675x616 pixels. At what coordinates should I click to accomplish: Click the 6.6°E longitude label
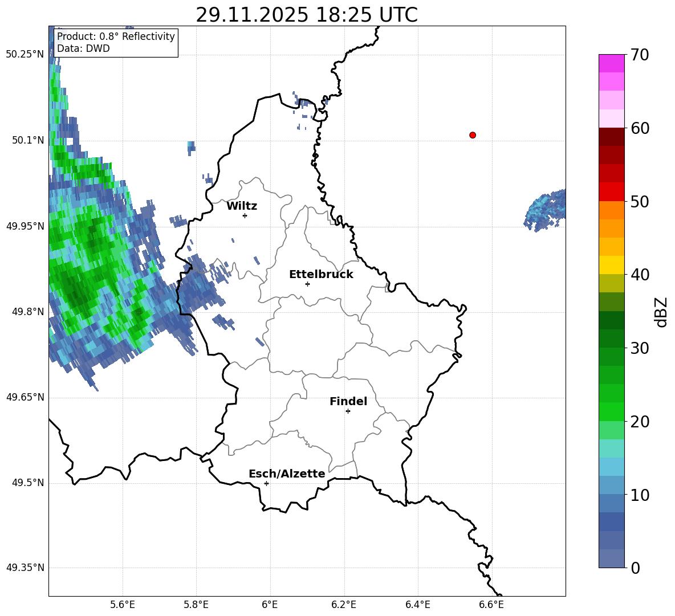click(x=491, y=605)
